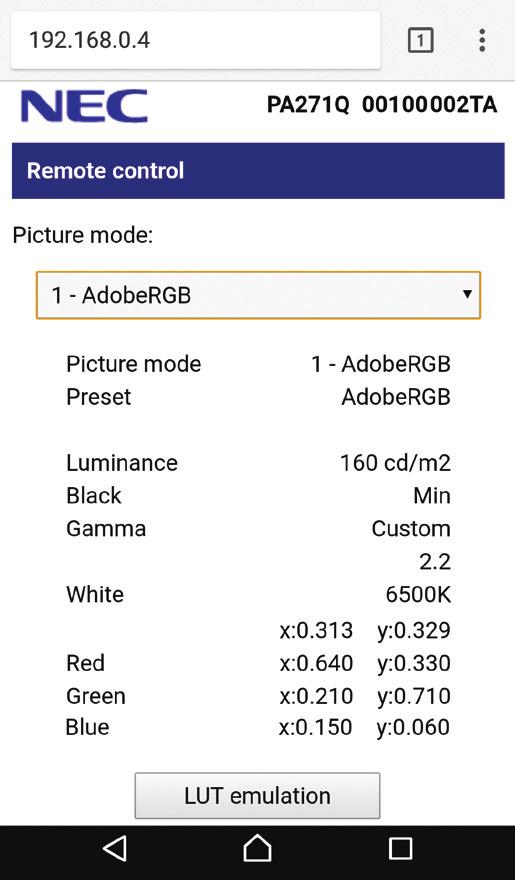515x880 pixels.
Task: Click the Preset AdobeRGB value
Action: 396,397
